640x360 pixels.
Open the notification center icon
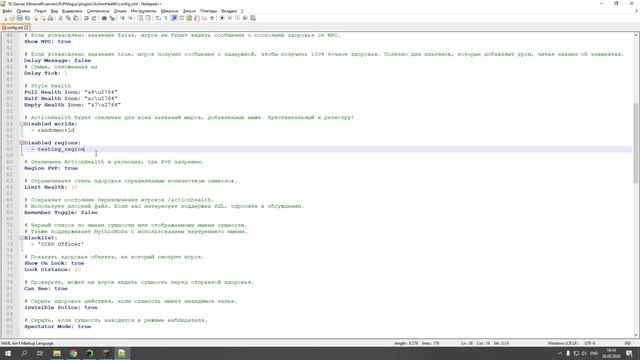coord(629,353)
